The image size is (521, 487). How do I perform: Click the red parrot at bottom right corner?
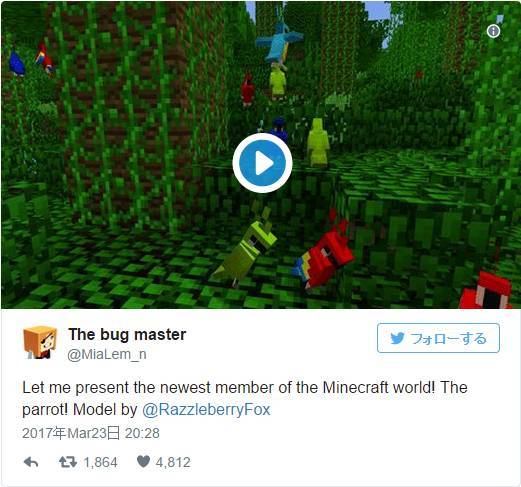click(x=486, y=290)
